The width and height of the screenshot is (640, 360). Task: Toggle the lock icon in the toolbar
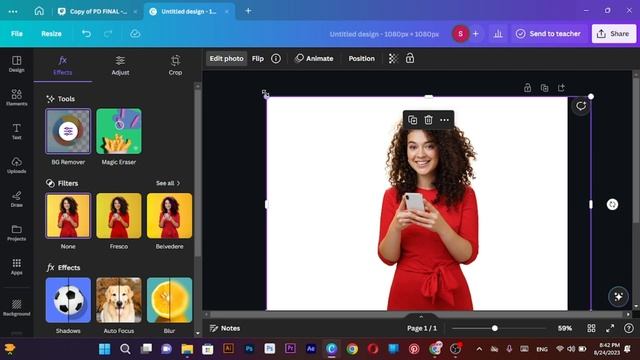(x=410, y=58)
